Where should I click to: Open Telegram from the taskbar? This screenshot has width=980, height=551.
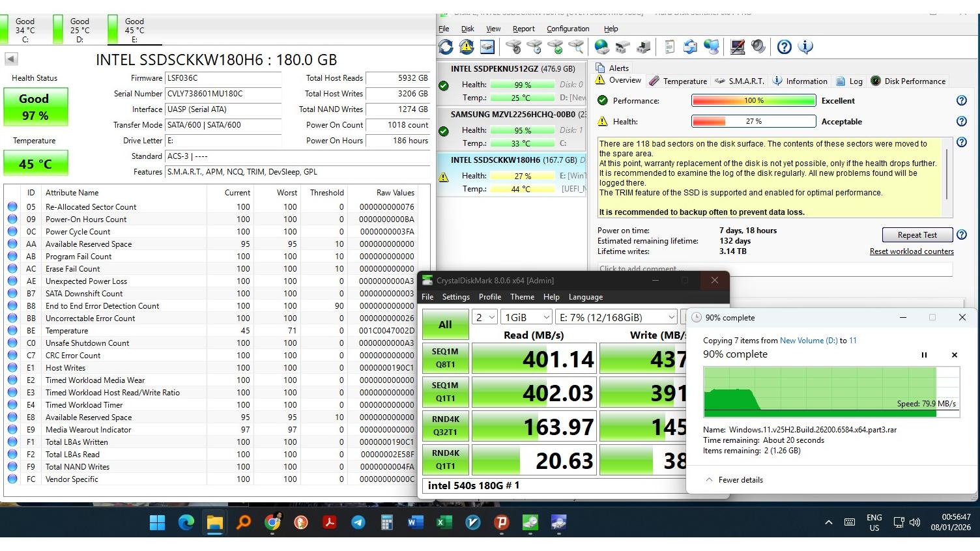[x=358, y=522]
